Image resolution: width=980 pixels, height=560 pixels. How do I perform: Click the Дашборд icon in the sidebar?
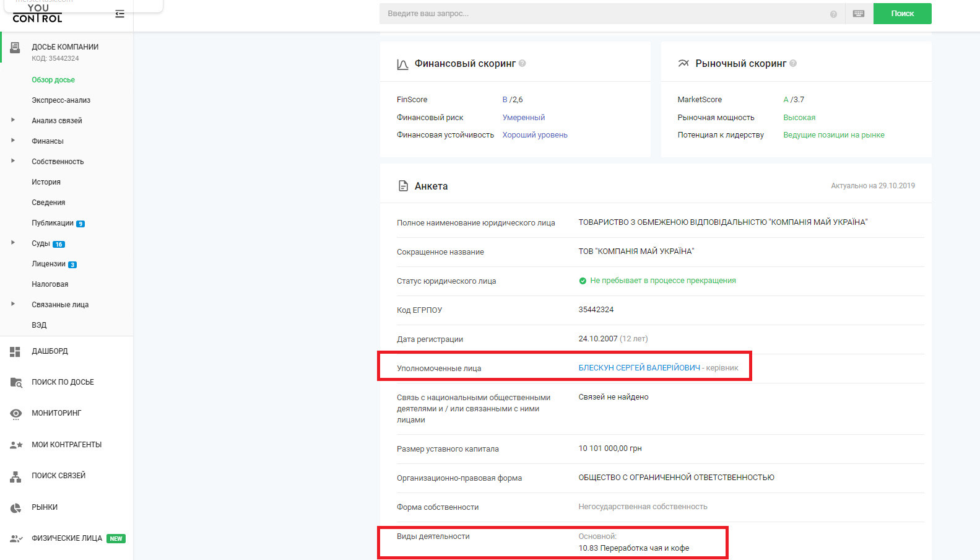pos(15,352)
